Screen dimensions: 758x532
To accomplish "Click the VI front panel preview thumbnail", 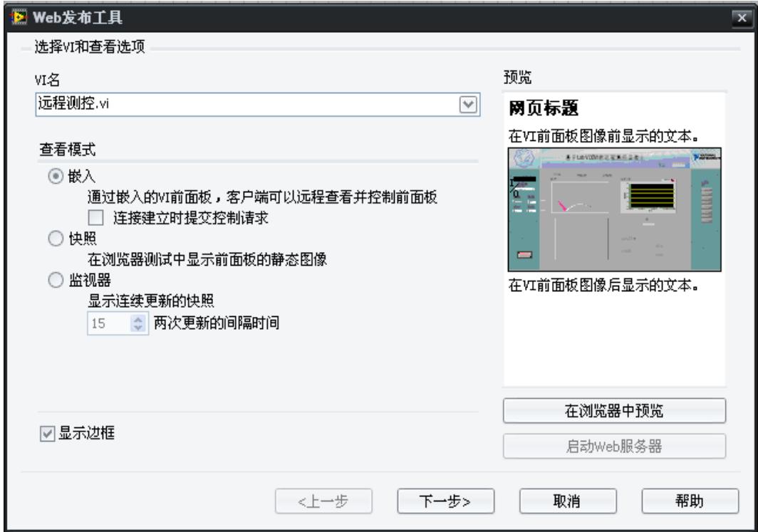I will [x=614, y=209].
